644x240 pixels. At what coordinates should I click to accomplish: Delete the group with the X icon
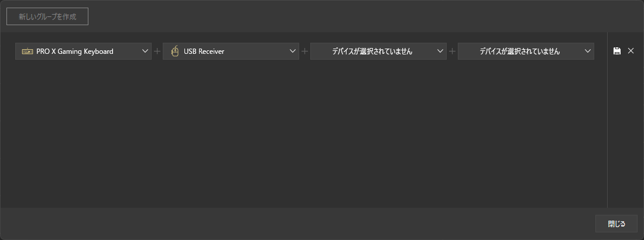coord(631,51)
